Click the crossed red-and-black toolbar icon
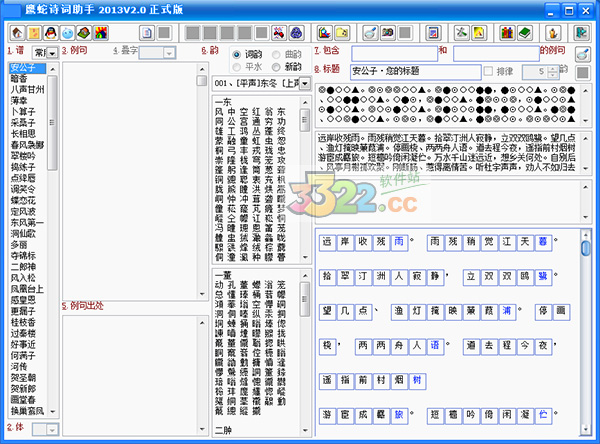The image size is (600, 444). click(x=279, y=33)
